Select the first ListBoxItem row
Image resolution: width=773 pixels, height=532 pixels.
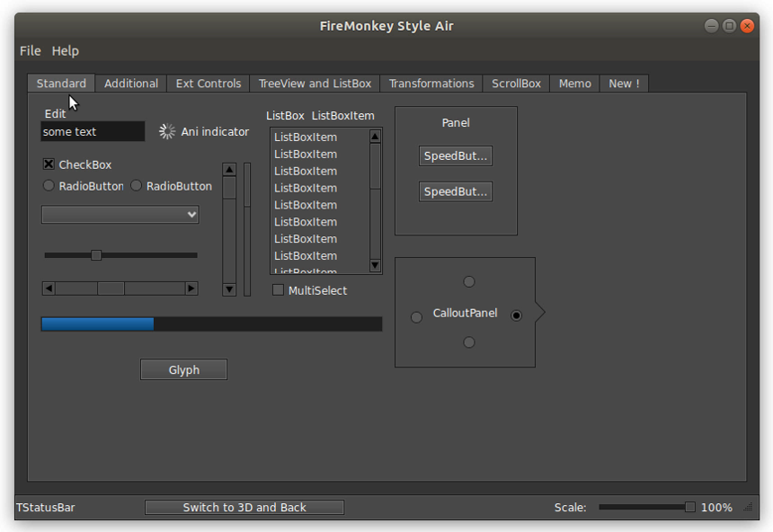320,137
